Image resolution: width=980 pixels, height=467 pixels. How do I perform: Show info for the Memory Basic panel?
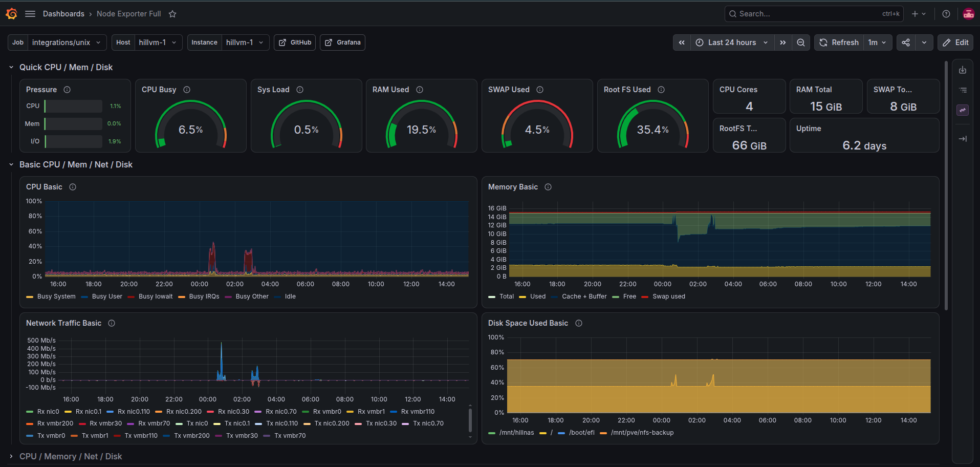pos(548,187)
